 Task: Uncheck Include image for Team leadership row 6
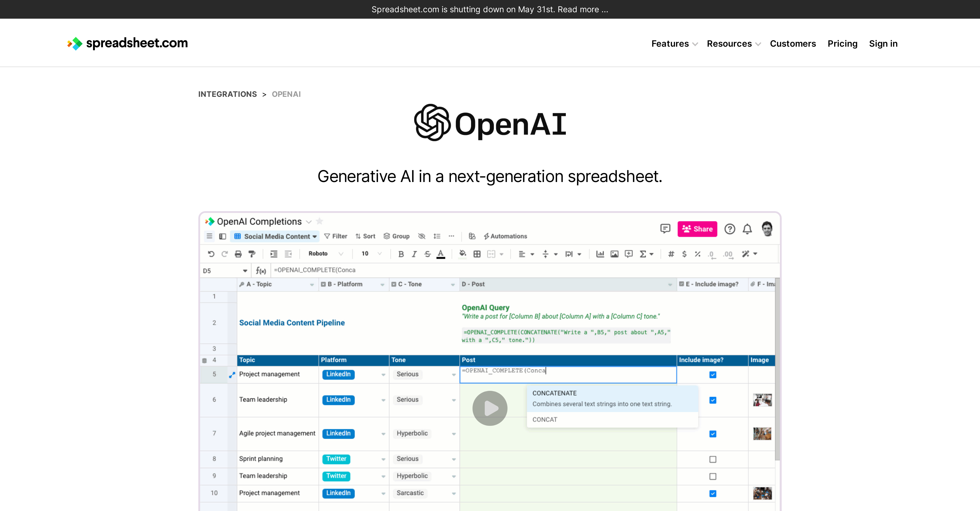click(x=713, y=400)
